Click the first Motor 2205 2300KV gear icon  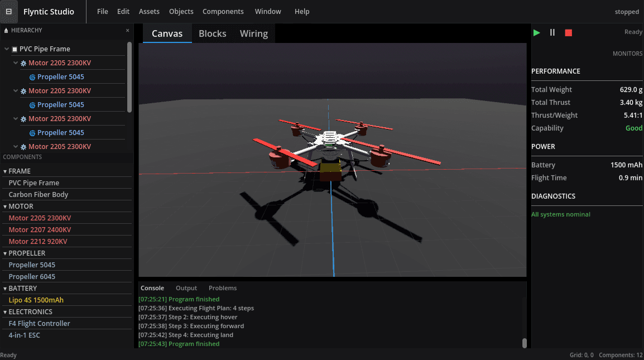click(23, 63)
